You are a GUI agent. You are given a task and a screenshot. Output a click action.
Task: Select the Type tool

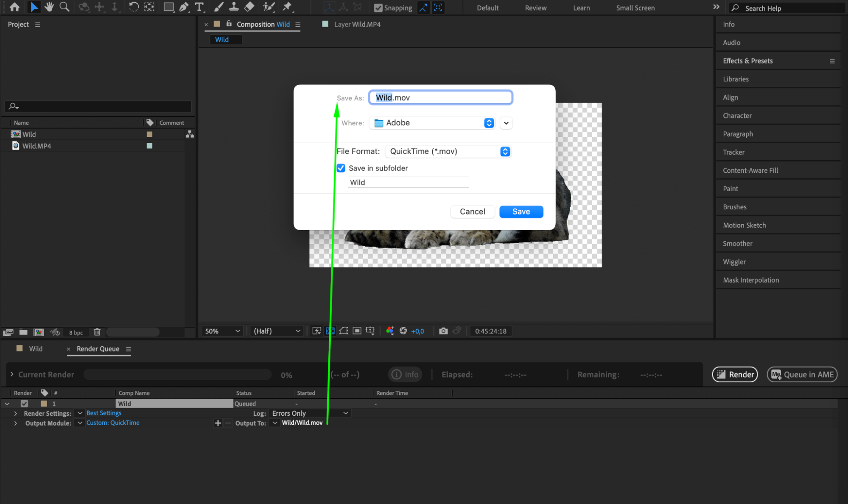[x=199, y=7]
